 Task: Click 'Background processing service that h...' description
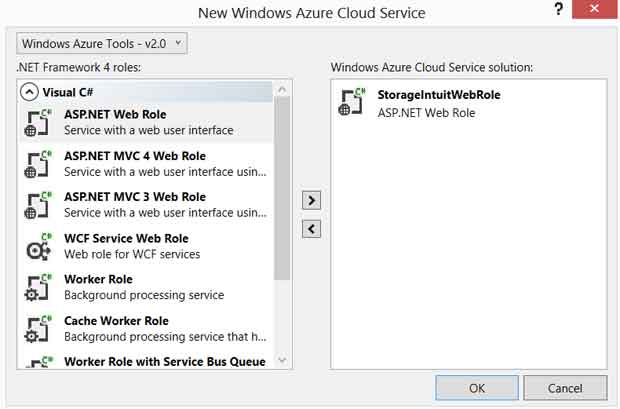[165, 337]
